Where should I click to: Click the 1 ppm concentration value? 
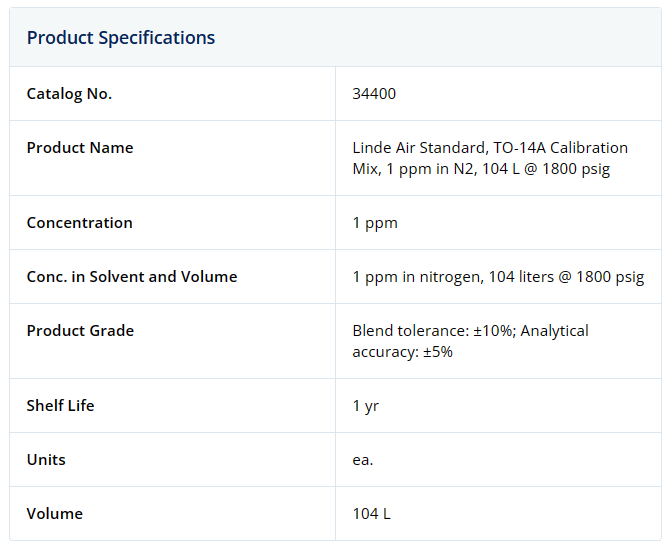[x=375, y=223]
